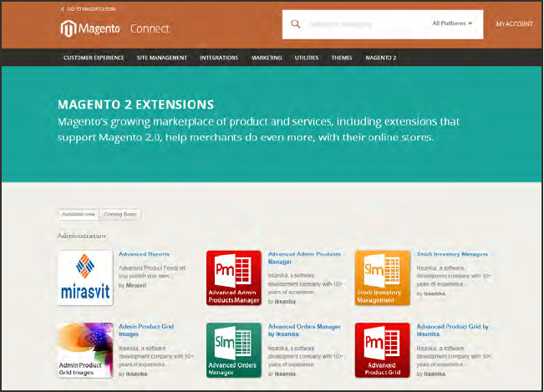544x392 pixels.
Task: Click the search magnifier icon
Action: tap(296, 24)
